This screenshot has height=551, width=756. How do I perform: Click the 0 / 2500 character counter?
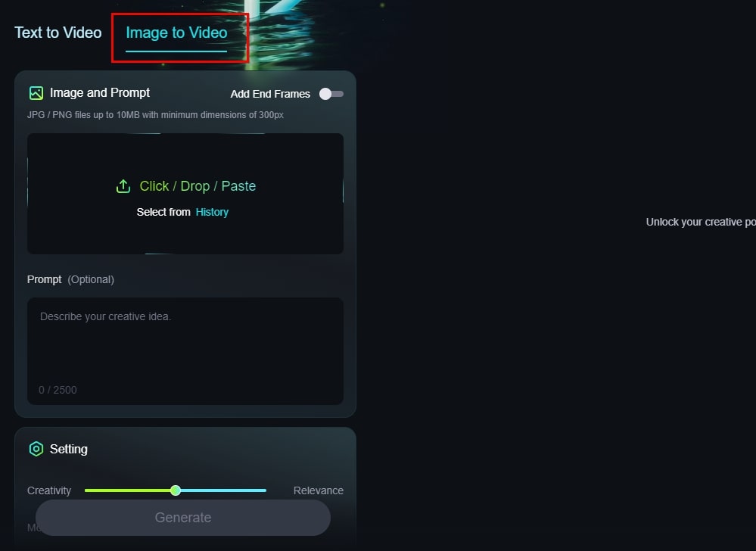click(x=58, y=390)
